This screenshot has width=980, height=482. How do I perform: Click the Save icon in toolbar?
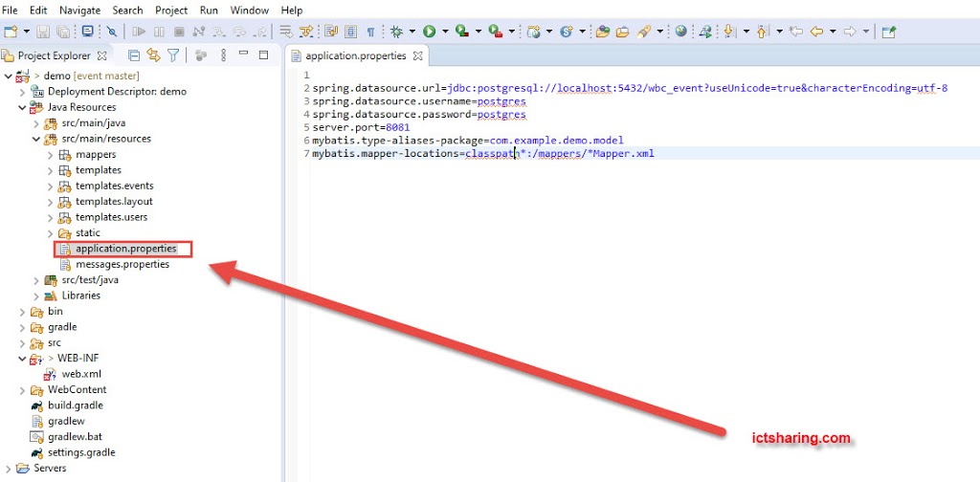pyautogui.click(x=43, y=32)
